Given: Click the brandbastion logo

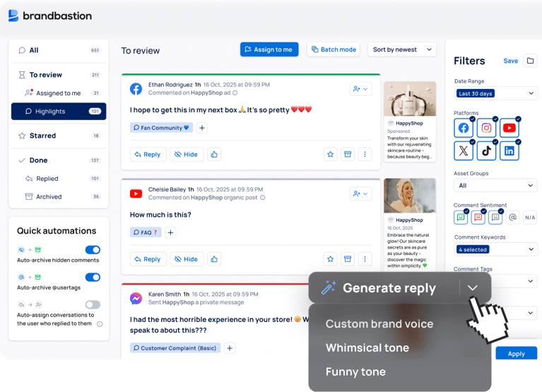Looking at the screenshot, I should [50, 16].
